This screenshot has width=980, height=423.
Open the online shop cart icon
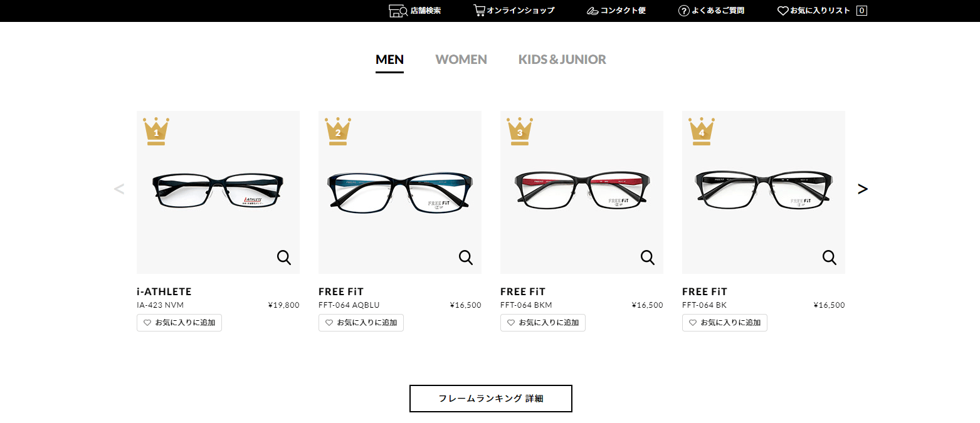[479, 11]
